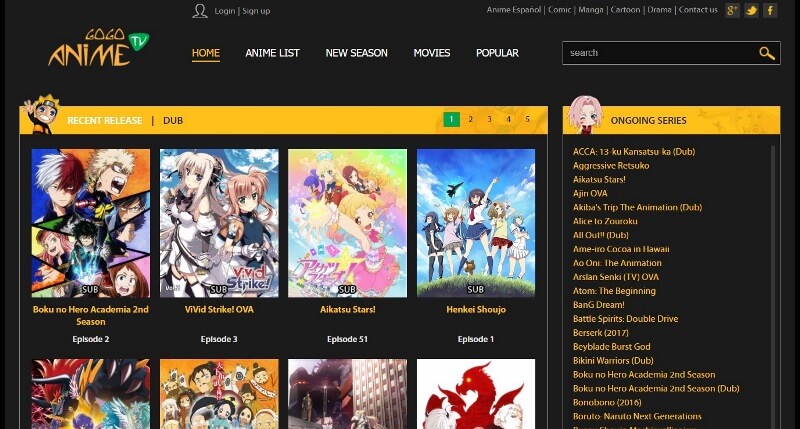Open the Anime Español link
The width and height of the screenshot is (800, 429).
pos(513,10)
